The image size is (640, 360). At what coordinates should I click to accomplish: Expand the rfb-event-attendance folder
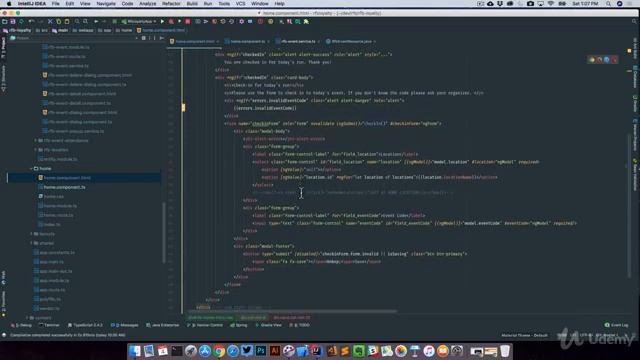[x=36, y=140]
